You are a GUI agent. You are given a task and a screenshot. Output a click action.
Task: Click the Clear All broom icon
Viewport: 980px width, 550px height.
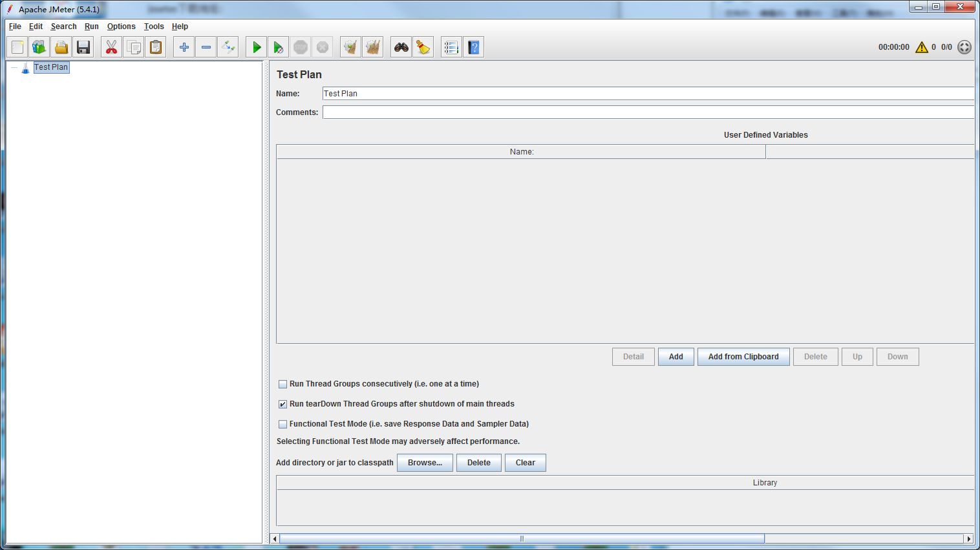tap(373, 47)
